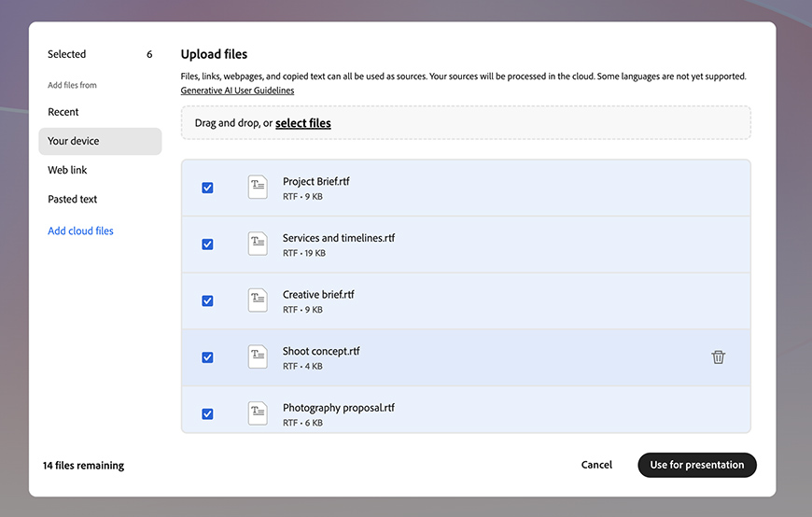Click the select files link

303,123
